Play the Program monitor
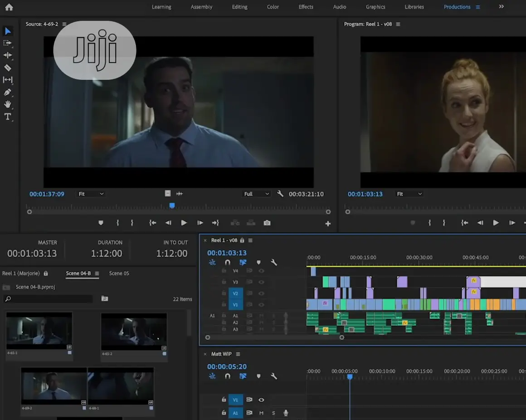The image size is (526, 420). (x=496, y=223)
